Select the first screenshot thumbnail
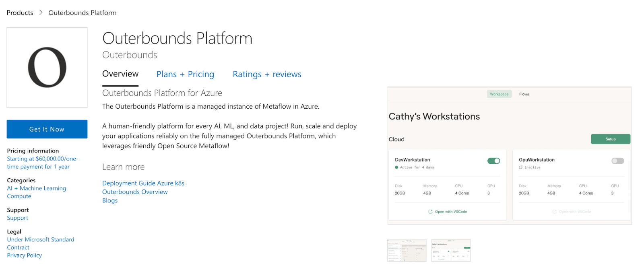Screen dimensions: 644x270 point(407,250)
